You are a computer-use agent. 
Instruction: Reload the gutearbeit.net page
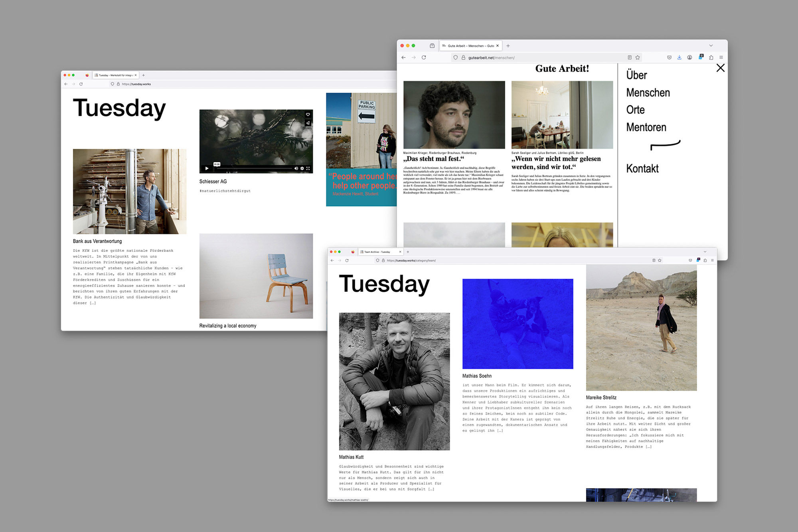point(424,57)
